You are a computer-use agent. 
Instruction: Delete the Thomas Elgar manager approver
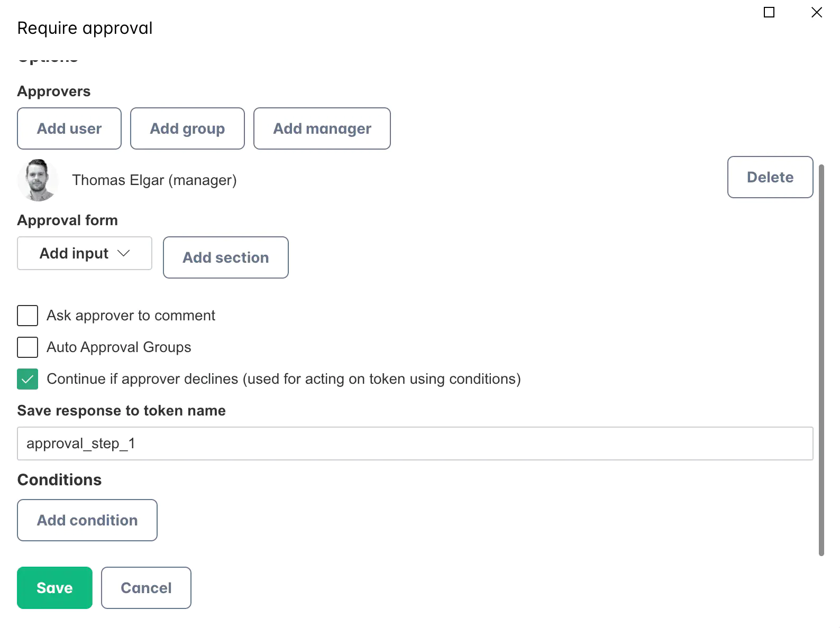pyautogui.click(x=770, y=177)
